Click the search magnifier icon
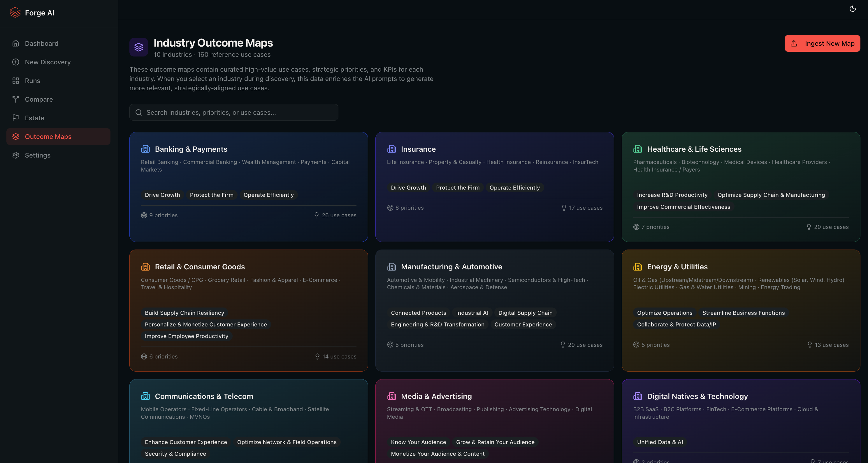The image size is (868, 463). tap(138, 112)
